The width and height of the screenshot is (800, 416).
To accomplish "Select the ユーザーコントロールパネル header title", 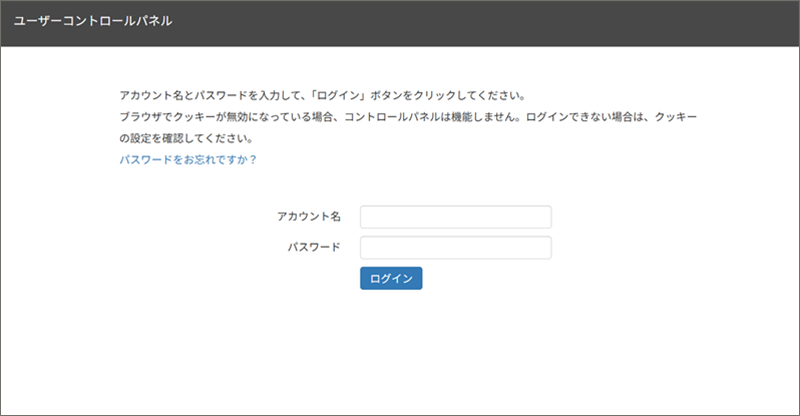I will 93,22.
